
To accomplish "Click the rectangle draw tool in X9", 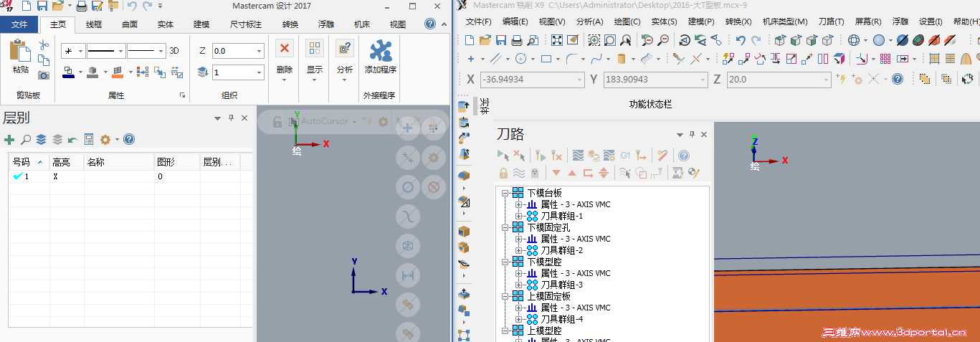I will (x=546, y=58).
